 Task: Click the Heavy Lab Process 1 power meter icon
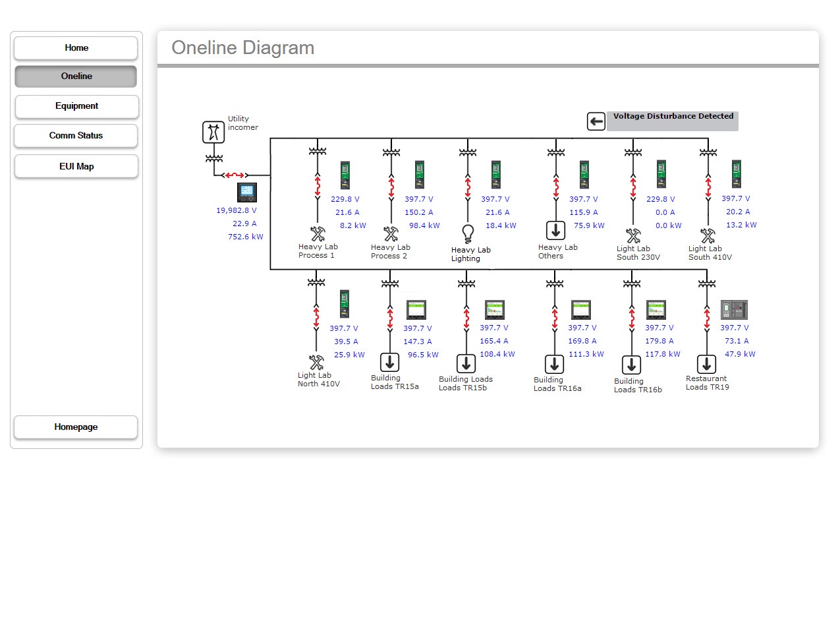point(344,174)
